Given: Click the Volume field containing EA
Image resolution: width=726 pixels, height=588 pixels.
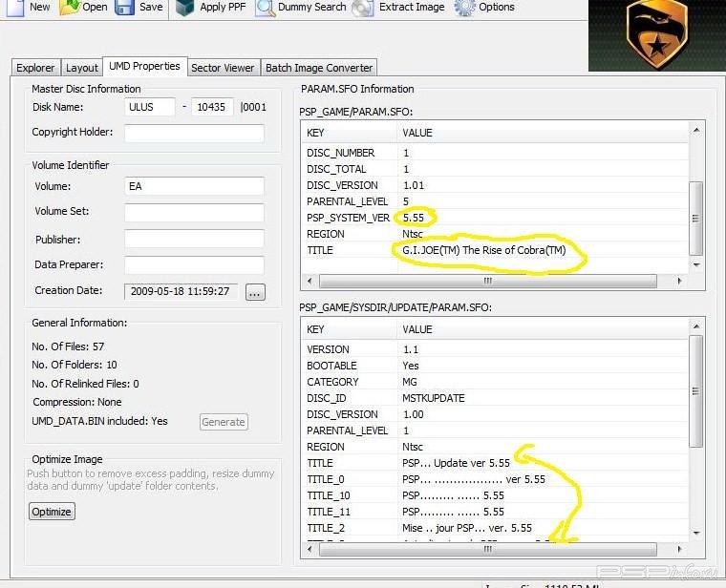Looking at the screenshot, I should point(194,186).
